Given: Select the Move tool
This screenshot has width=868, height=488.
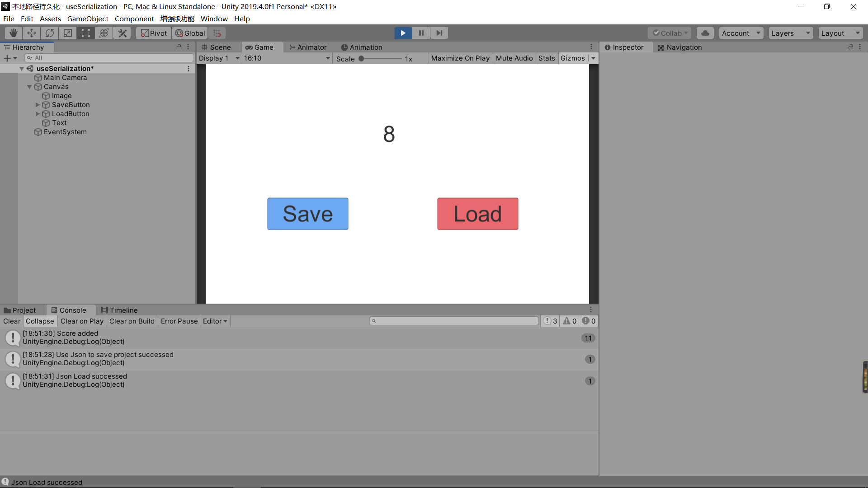Looking at the screenshot, I should point(31,33).
